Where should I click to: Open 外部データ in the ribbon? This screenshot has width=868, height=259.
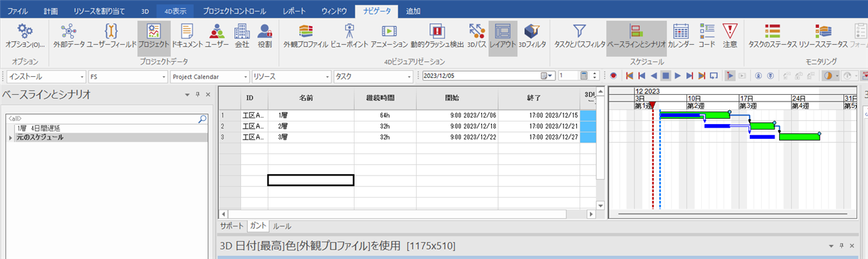(69, 35)
